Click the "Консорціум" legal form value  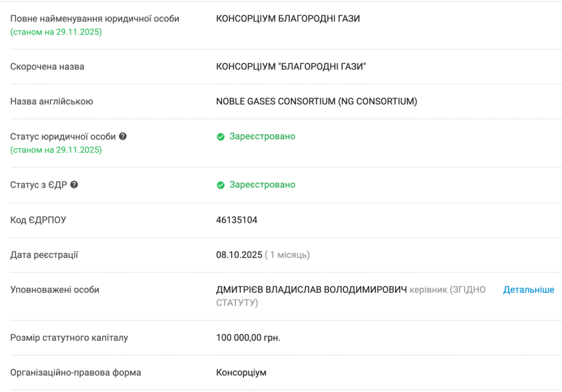pos(241,373)
